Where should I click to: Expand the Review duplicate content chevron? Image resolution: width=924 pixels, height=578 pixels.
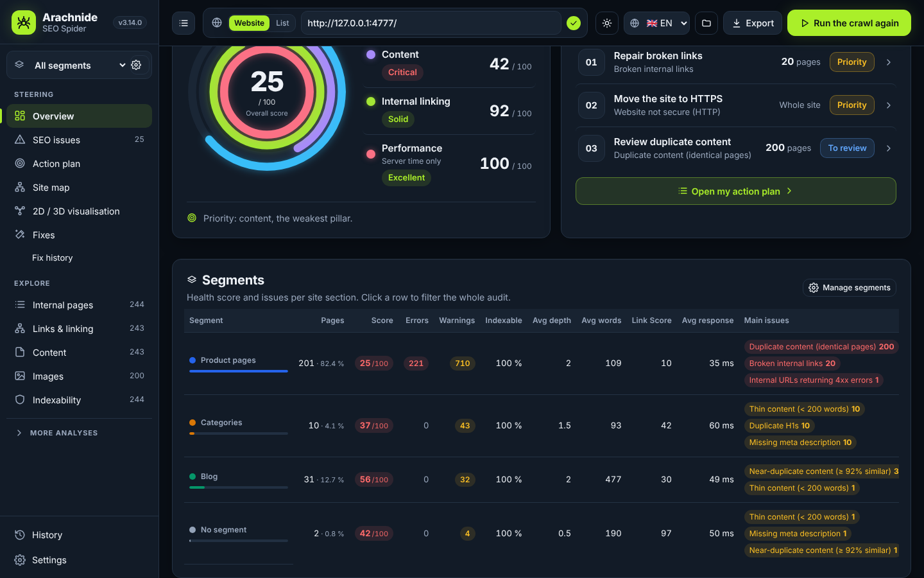[889, 148]
